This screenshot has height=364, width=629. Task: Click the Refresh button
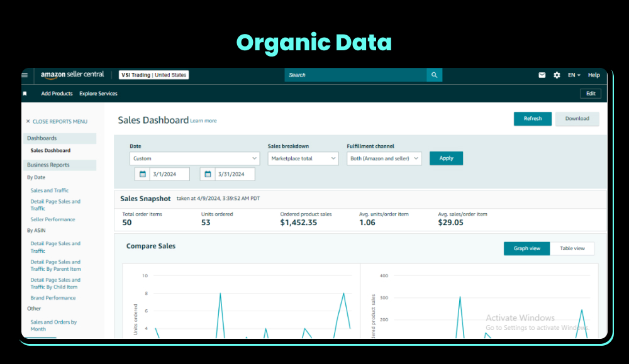(532, 119)
